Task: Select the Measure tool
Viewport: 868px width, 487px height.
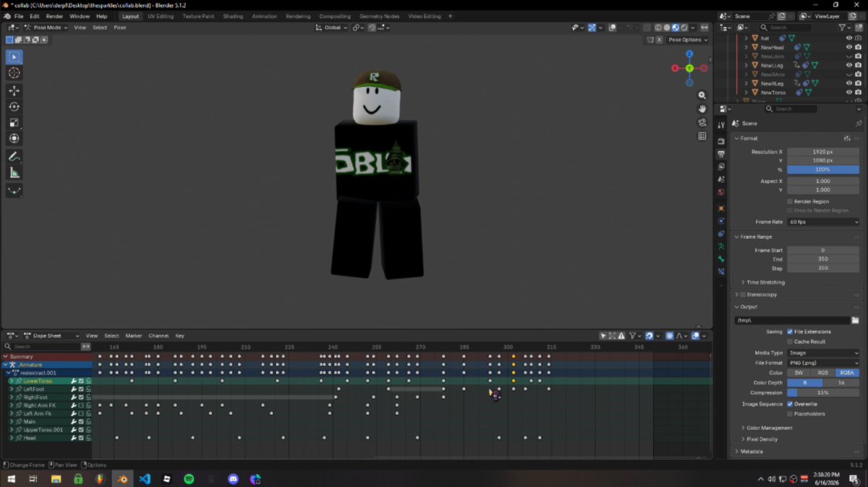Action: (14, 172)
